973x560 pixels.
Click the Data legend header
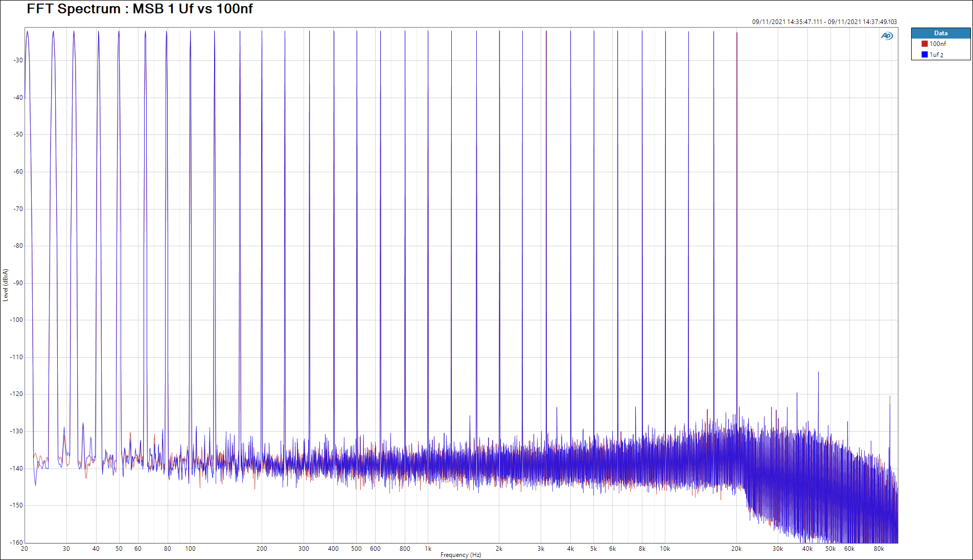pos(940,33)
